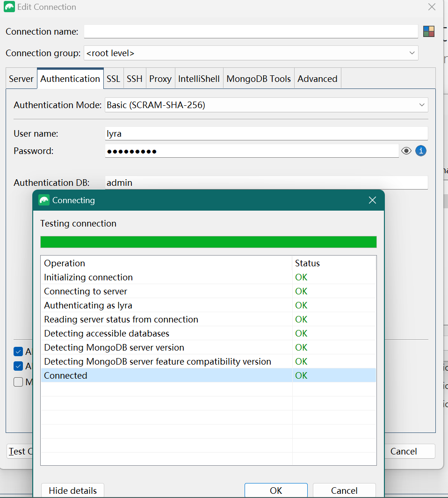
Task: Click the Studio 3T logo in Connecting title
Action: click(x=44, y=200)
